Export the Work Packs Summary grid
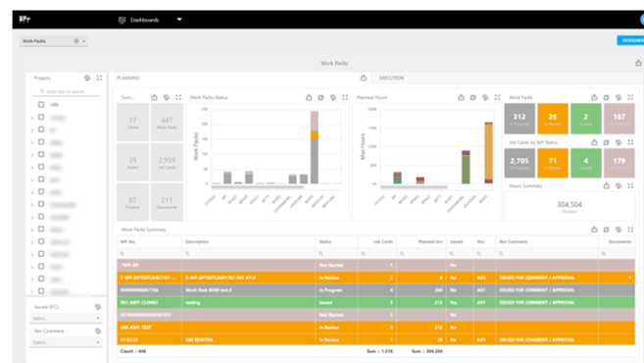 594,230
